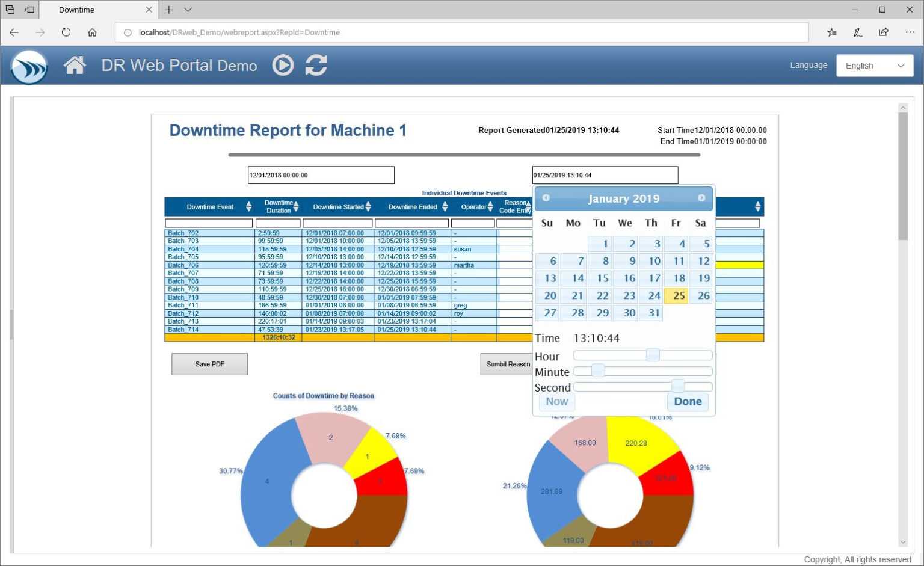The height and width of the screenshot is (566, 924).
Task: Go to previous month with the calendar arrow
Action: [546, 197]
